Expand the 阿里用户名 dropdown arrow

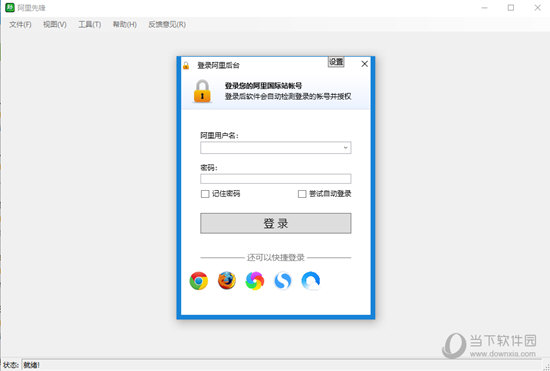[346, 148]
